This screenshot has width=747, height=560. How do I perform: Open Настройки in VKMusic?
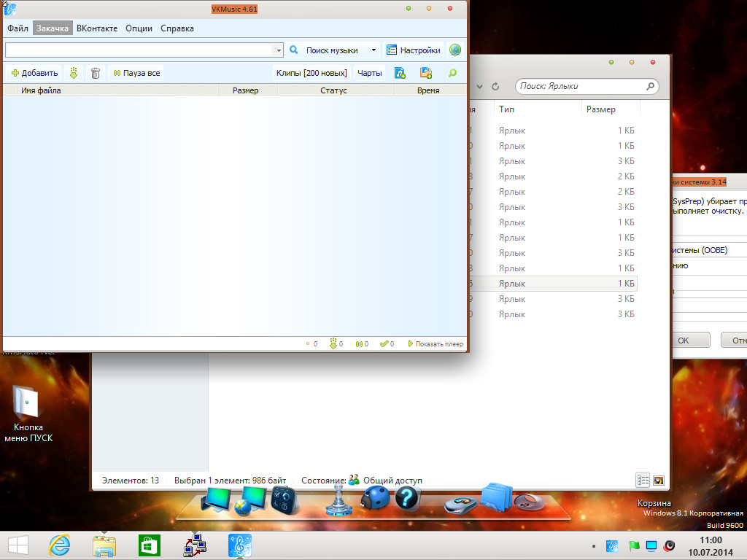click(413, 50)
